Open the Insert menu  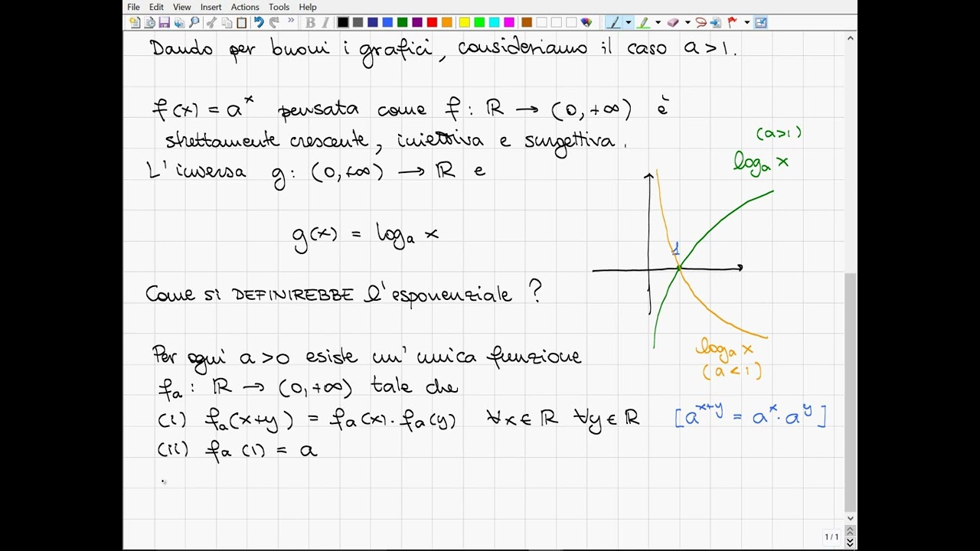211,7
